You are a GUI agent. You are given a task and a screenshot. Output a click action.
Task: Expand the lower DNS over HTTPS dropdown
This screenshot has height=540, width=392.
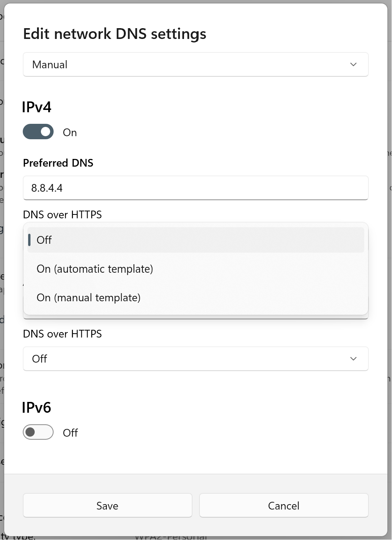[x=196, y=359]
